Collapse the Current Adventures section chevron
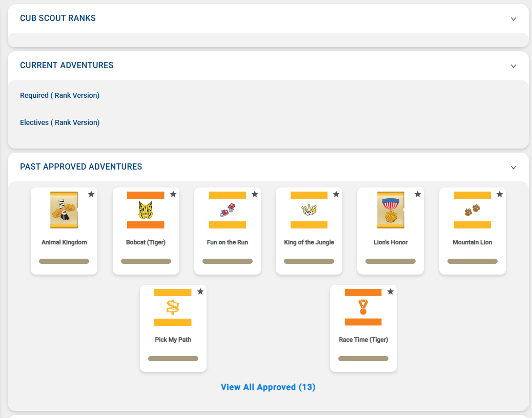532x418 pixels. pos(514,66)
